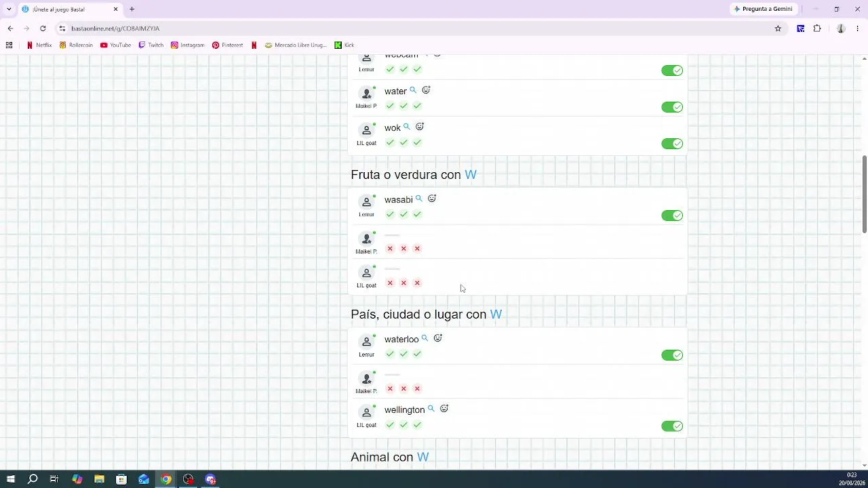
Task: Select Lemur's avatar in the waterloo row
Action: coord(366,342)
